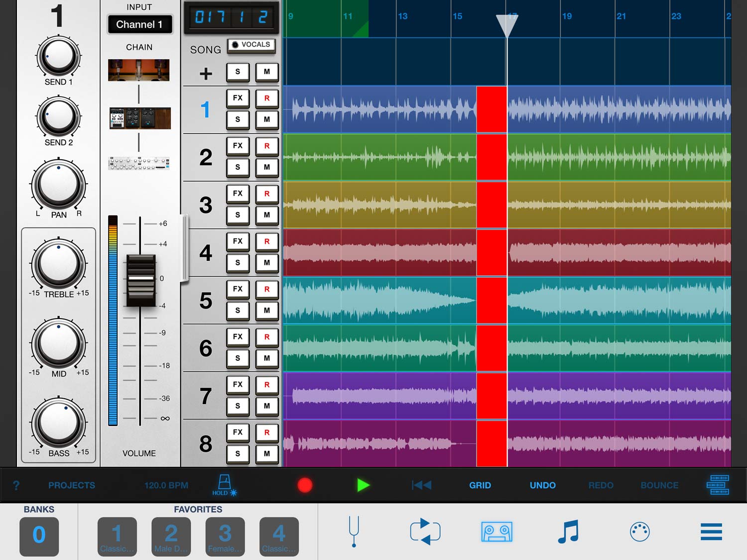Mute track 3
747x560 pixels.
coord(267,215)
